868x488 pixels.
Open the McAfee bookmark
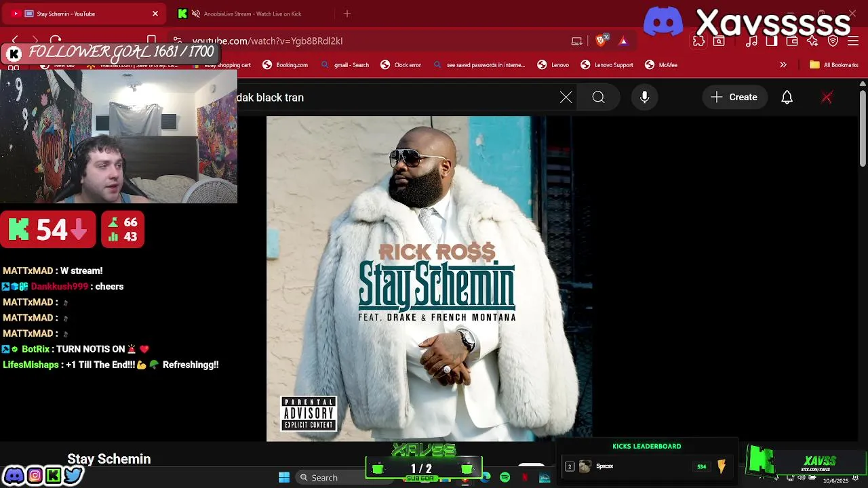pyautogui.click(x=661, y=65)
